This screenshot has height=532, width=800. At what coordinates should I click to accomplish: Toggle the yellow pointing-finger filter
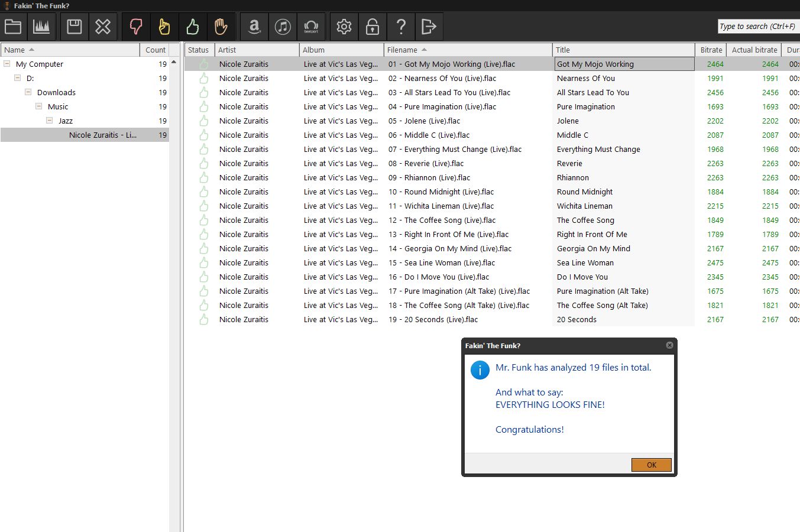point(164,27)
